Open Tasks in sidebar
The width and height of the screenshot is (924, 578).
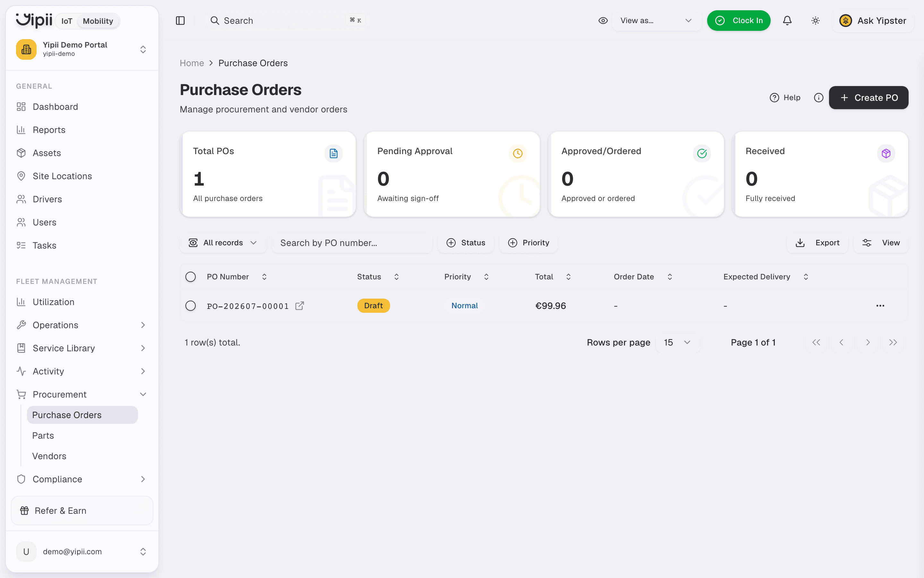pyautogui.click(x=82, y=245)
